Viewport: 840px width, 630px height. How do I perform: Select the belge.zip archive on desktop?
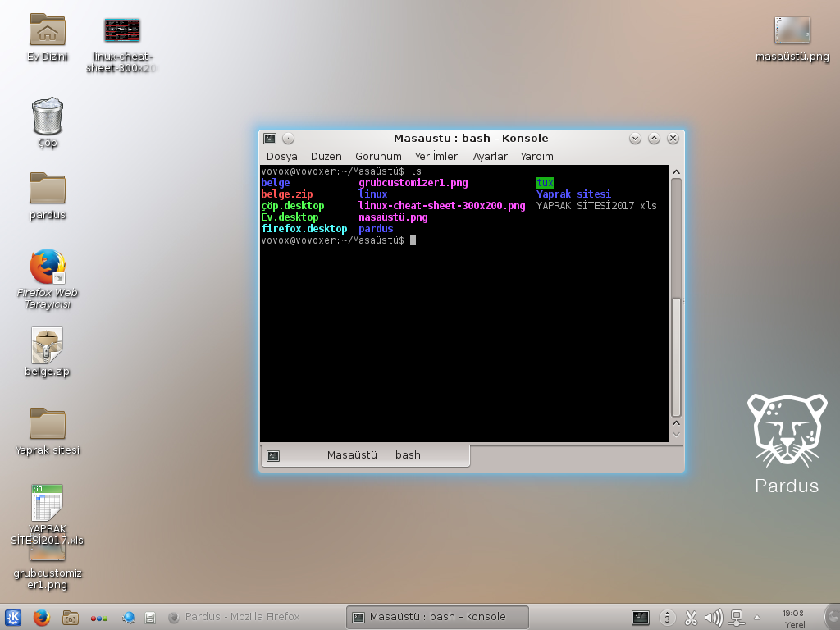[x=47, y=345]
